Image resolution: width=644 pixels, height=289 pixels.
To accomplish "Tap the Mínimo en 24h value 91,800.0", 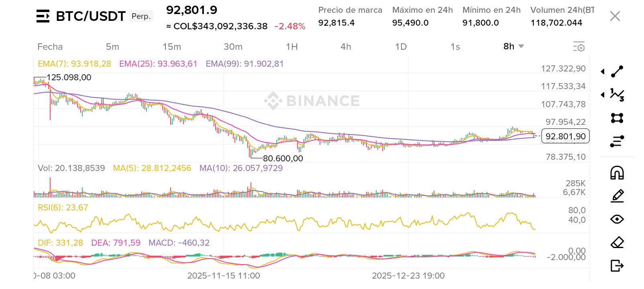I will [x=481, y=23].
